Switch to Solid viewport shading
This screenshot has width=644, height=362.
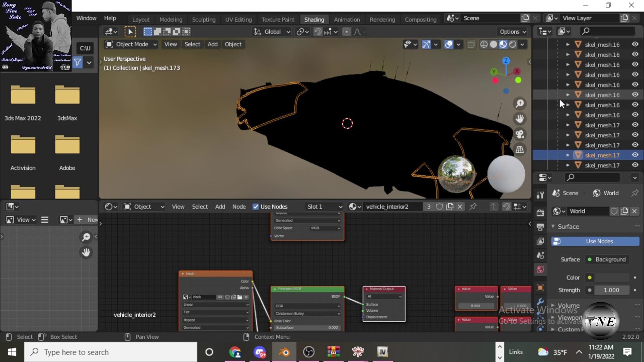(x=494, y=44)
